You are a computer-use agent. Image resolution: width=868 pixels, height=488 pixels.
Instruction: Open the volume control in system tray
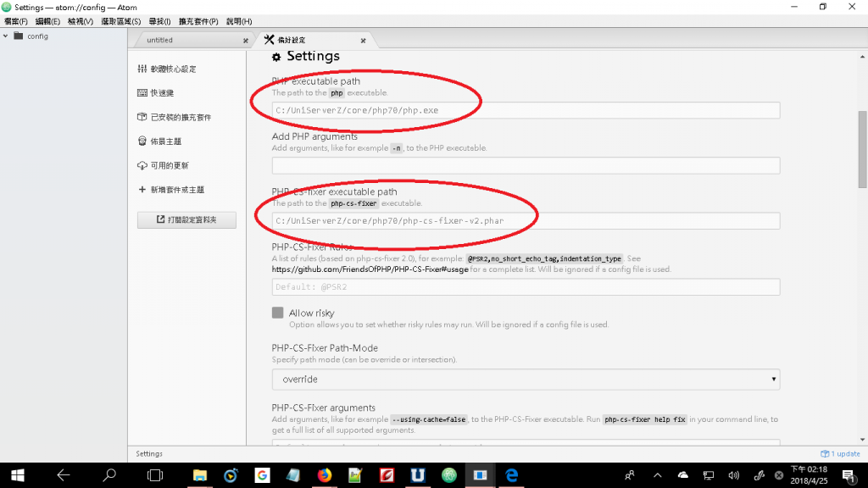click(733, 475)
